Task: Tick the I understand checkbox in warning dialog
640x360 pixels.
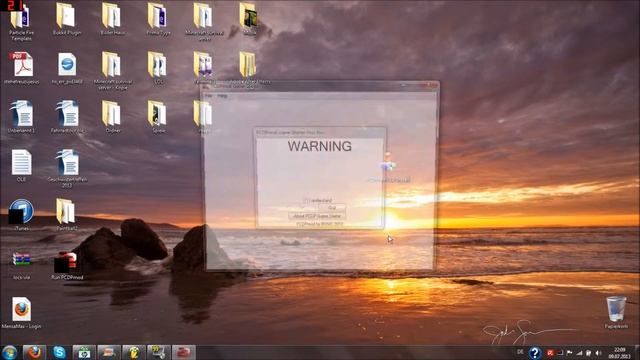Action: tap(307, 200)
